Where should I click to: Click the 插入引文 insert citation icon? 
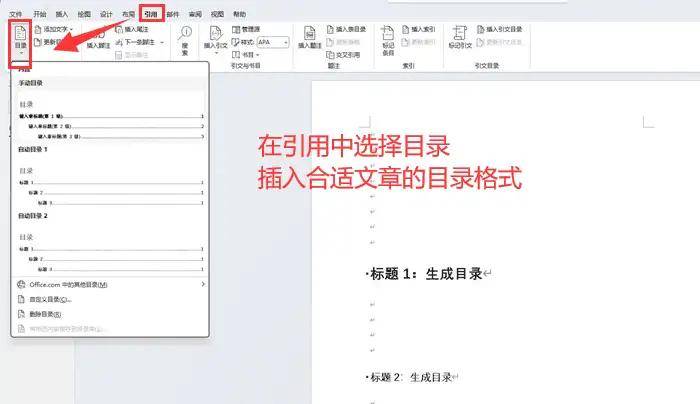coord(216,33)
